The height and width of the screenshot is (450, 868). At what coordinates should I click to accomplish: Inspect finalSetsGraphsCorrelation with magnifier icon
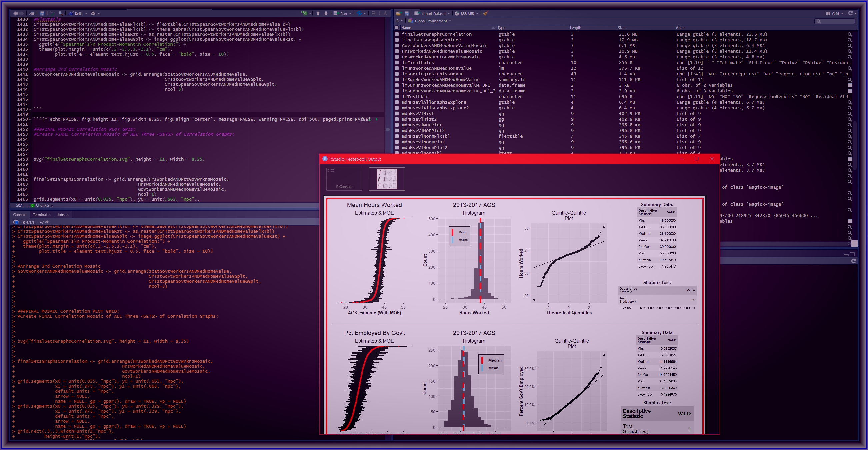(850, 34)
